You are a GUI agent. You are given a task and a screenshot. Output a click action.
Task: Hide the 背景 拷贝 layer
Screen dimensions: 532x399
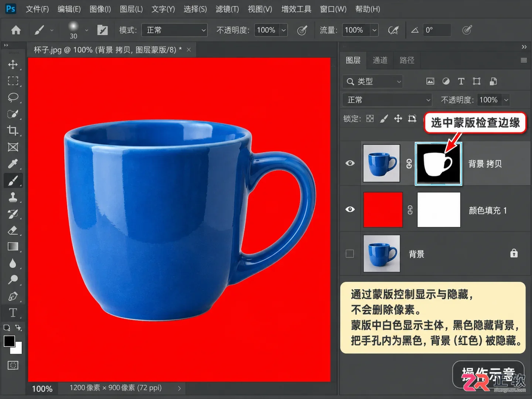pos(350,163)
